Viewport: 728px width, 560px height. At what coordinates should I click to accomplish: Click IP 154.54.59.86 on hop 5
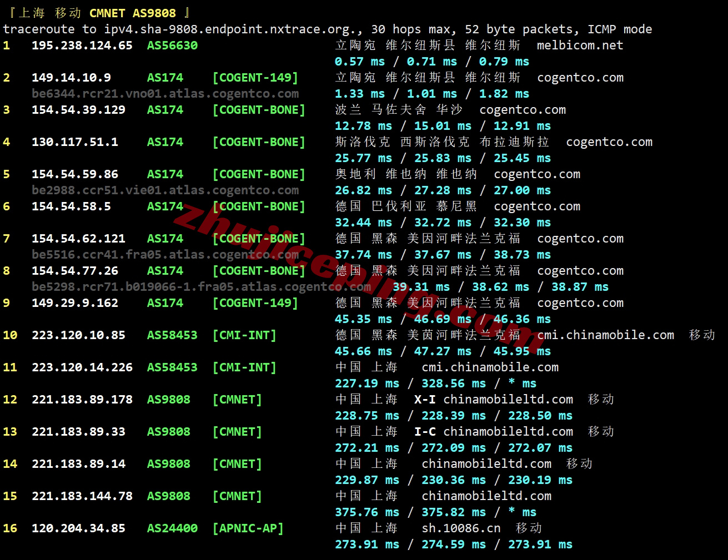(75, 174)
